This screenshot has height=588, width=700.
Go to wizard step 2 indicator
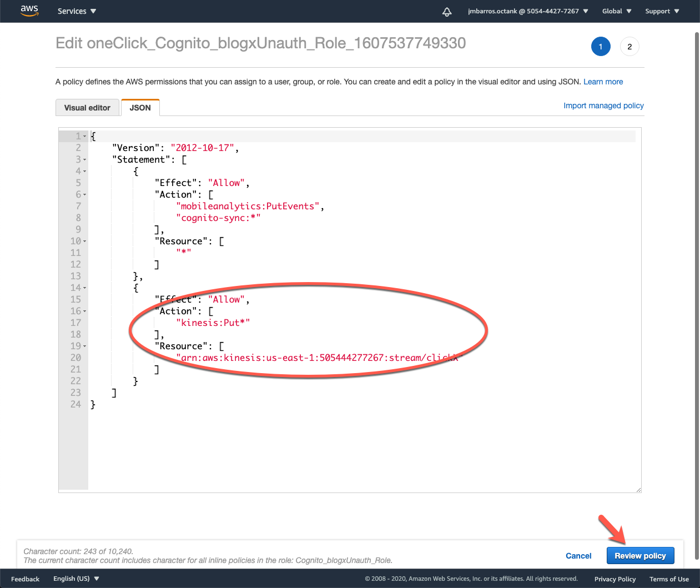coord(630,47)
